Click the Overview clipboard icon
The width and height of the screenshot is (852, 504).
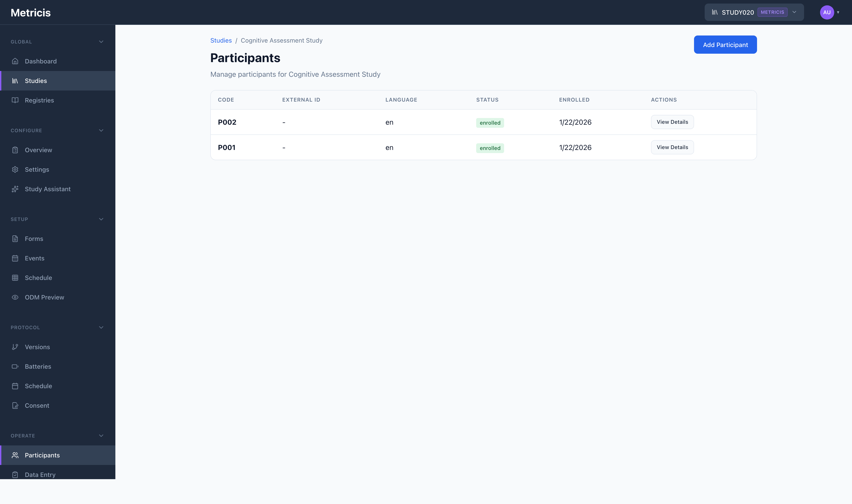tap(15, 150)
